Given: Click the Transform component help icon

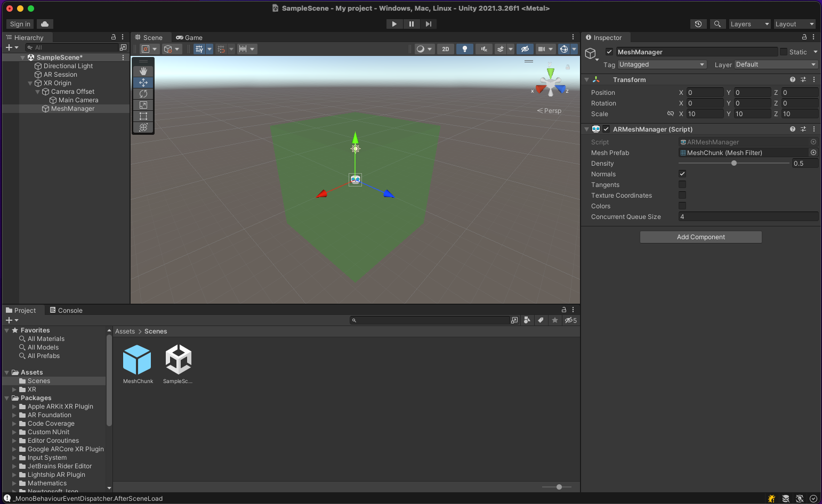Looking at the screenshot, I should coord(793,79).
